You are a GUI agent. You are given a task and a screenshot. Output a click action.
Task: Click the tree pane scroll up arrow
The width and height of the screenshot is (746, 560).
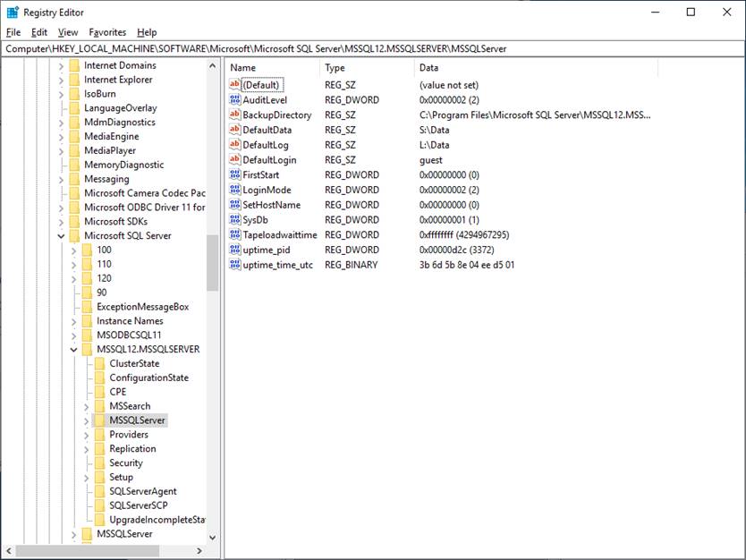[x=212, y=65]
